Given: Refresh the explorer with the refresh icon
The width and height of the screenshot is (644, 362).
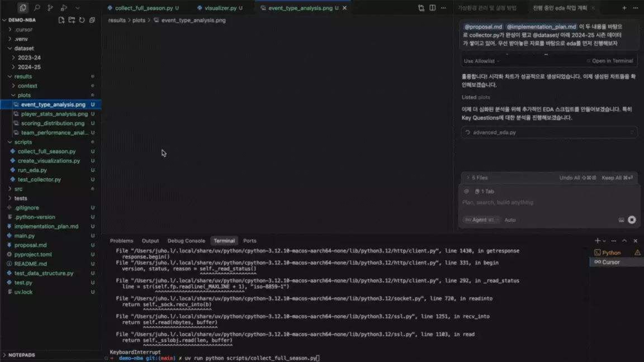Looking at the screenshot, I should tap(82, 20).
